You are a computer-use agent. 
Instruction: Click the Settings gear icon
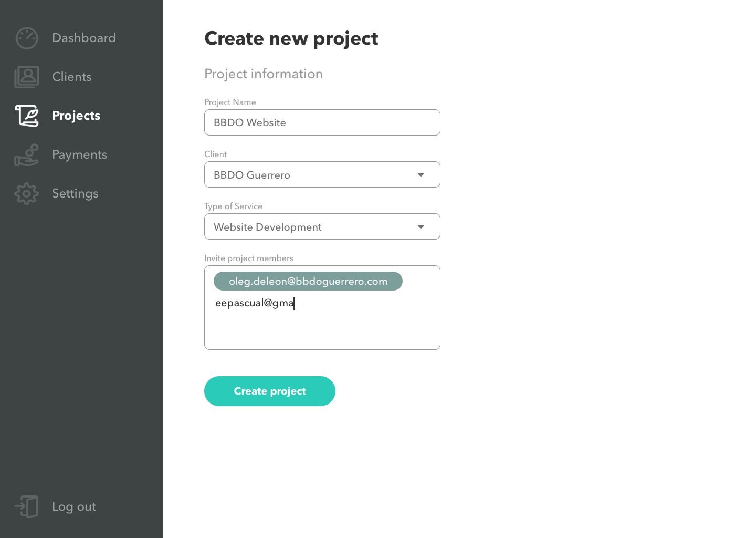(x=27, y=194)
